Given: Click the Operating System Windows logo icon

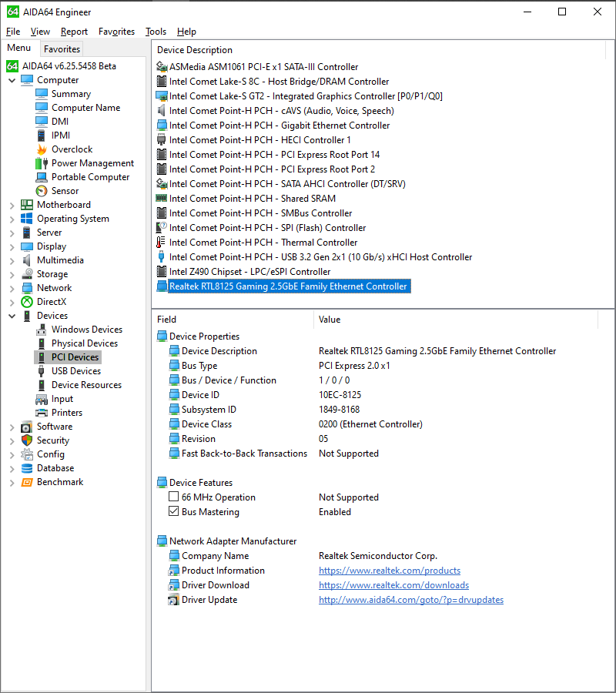Looking at the screenshot, I should [x=27, y=219].
